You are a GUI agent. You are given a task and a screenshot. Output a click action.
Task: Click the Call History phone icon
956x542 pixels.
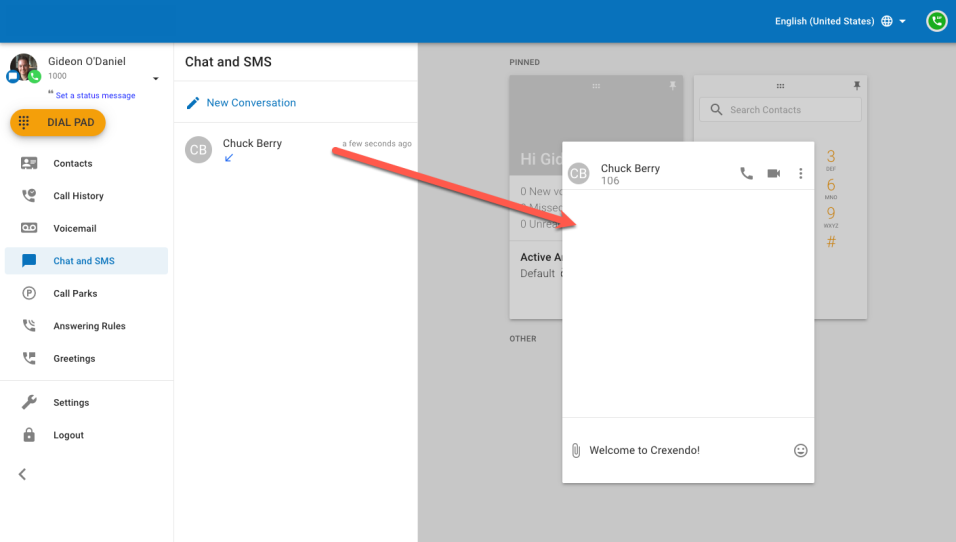[x=29, y=196]
